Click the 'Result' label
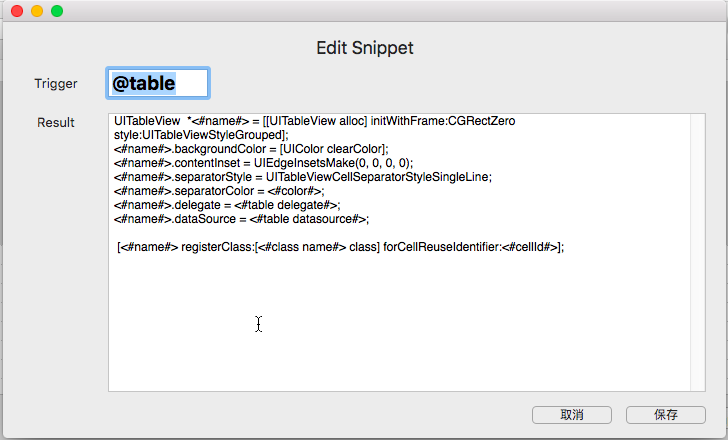Screen dimensions: 728x440 pyautogui.click(x=56, y=123)
